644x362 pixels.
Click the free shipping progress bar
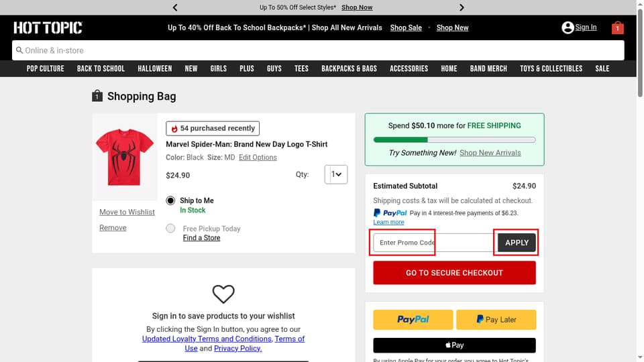pyautogui.click(x=454, y=140)
